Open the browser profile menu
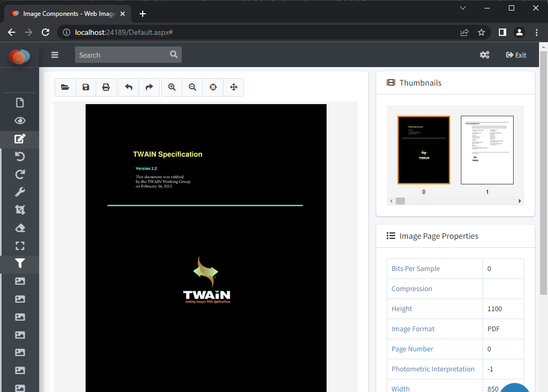Viewport: 548px width, 392px height. [519, 33]
